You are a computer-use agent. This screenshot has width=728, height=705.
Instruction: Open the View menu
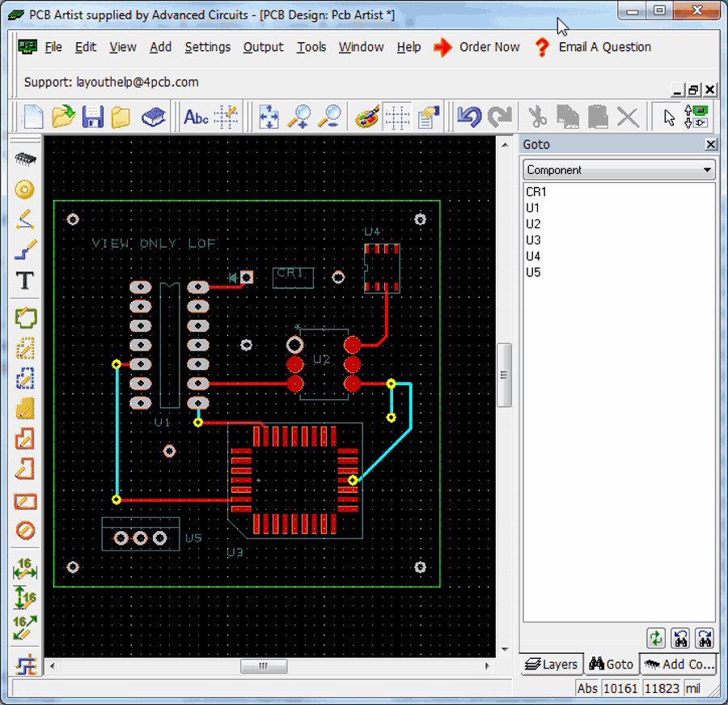click(123, 47)
